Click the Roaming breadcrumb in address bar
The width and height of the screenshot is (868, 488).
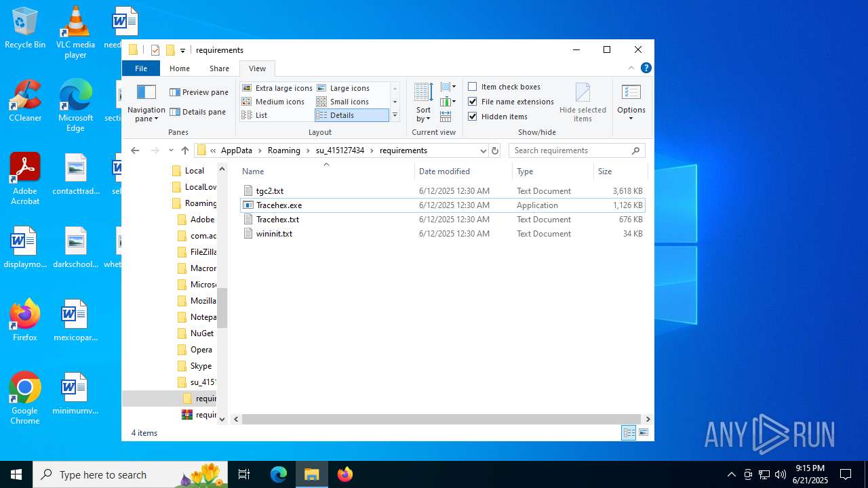click(x=284, y=150)
